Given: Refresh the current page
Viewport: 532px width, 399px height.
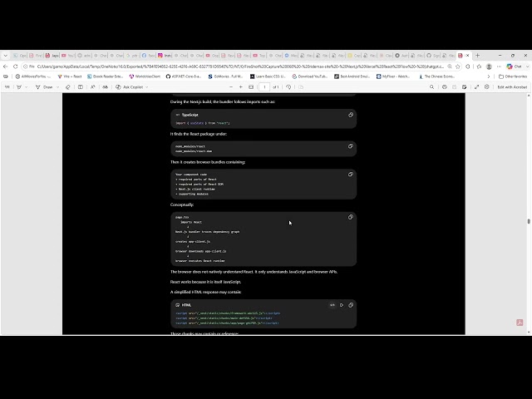Looking at the screenshot, I should point(15,66).
